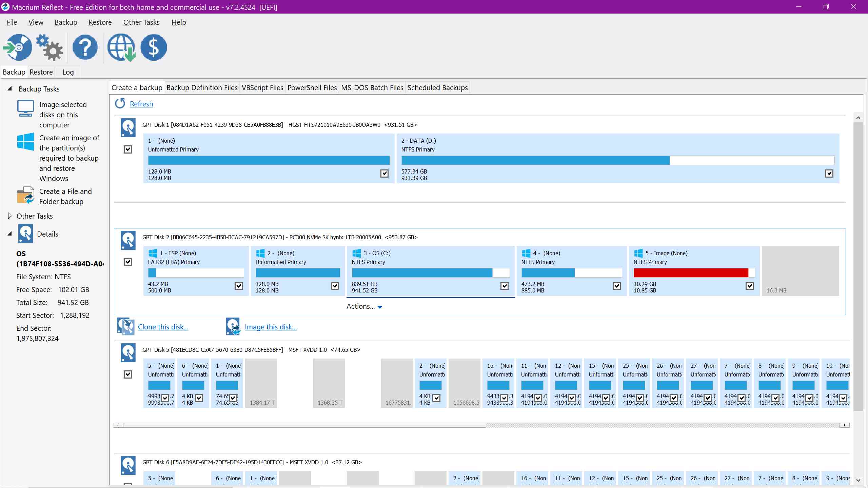Click the vertical scrollbar down arrow
The width and height of the screenshot is (868, 488).
point(858,480)
